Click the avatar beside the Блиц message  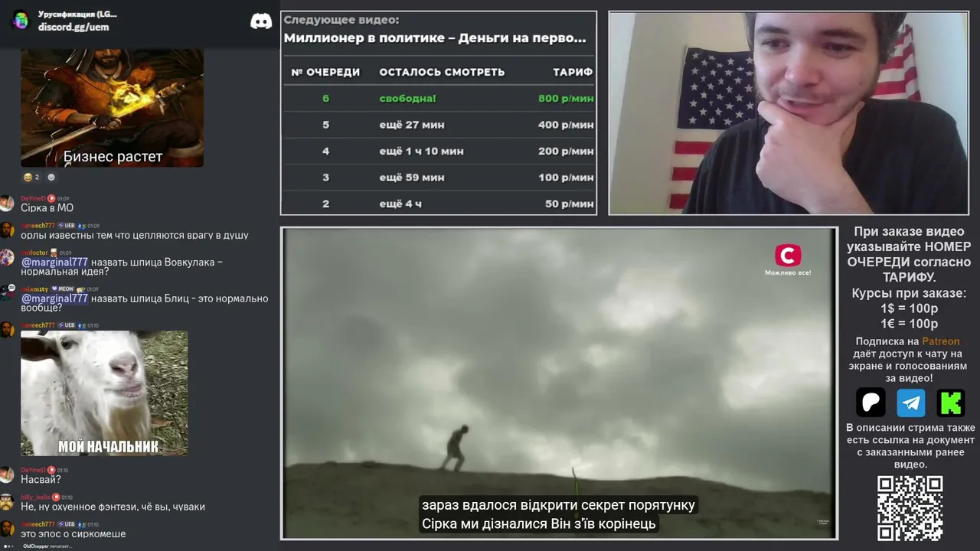pos(7,294)
